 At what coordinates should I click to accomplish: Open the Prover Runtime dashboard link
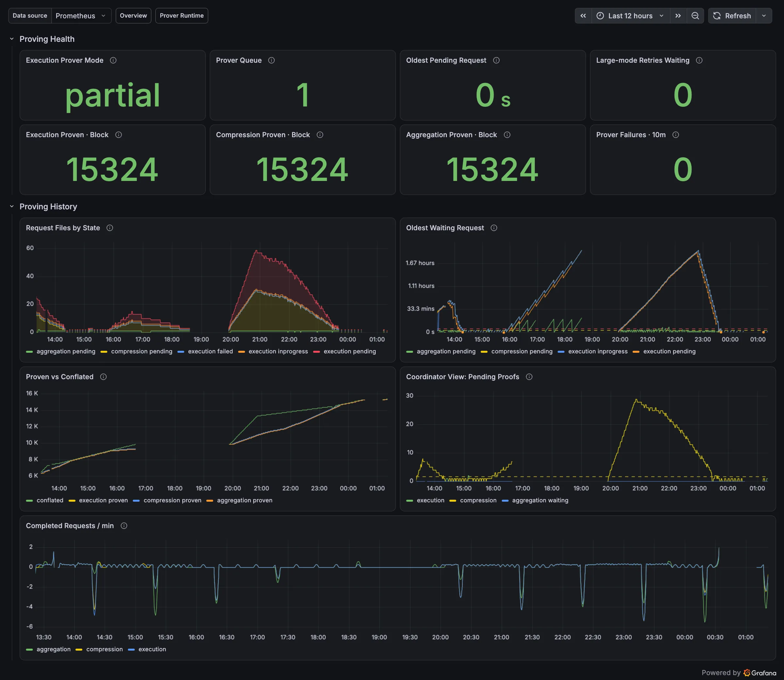[181, 16]
